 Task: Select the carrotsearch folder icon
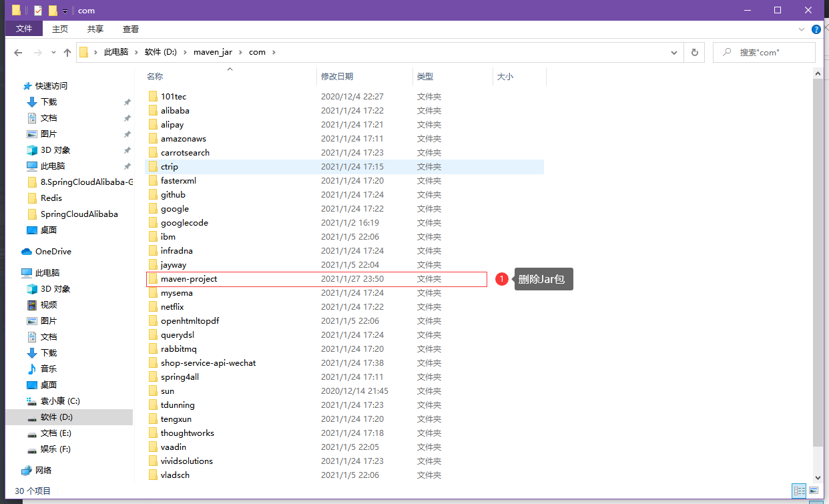click(152, 152)
